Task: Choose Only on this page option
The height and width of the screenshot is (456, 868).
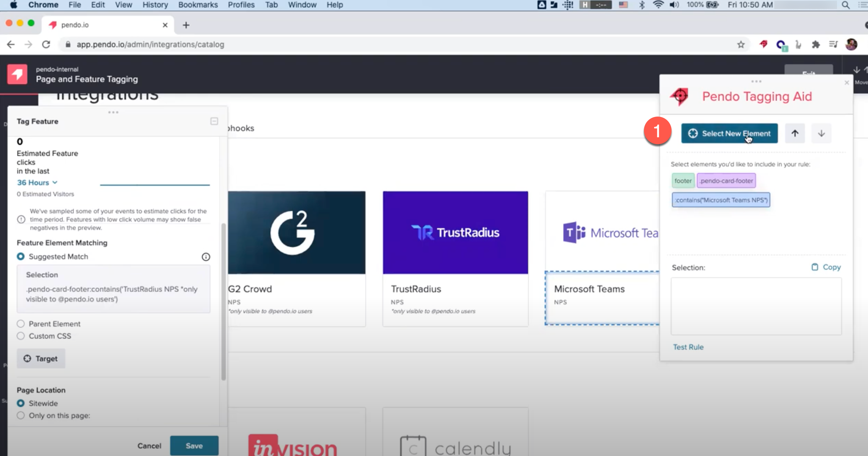Action: (x=21, y=415)
